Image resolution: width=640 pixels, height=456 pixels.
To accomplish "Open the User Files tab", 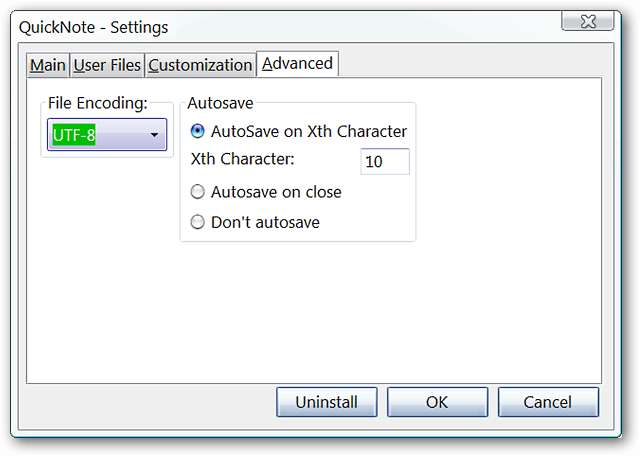I will click(x=107, y=65).
